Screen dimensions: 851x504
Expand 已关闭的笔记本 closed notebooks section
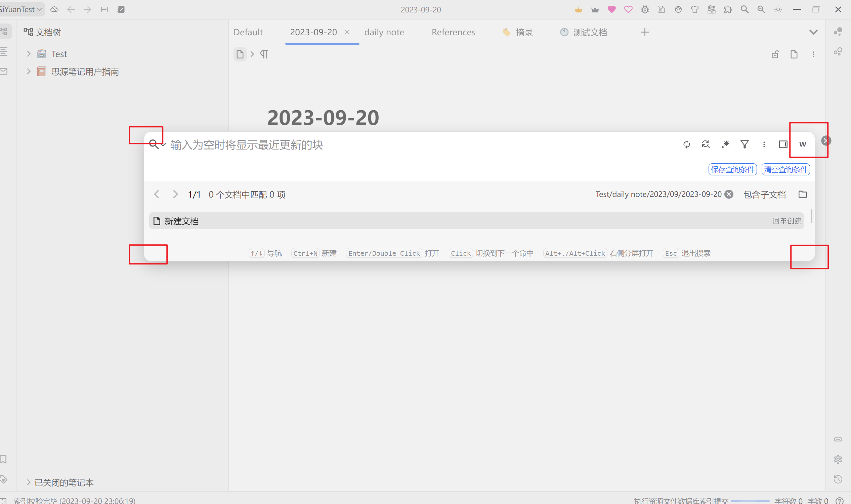pos(29,482)
